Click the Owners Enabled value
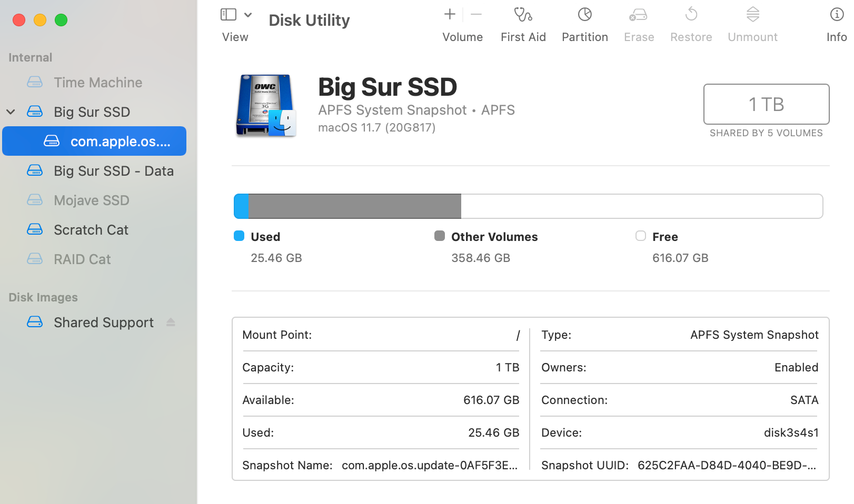 [x=797, y=368]
